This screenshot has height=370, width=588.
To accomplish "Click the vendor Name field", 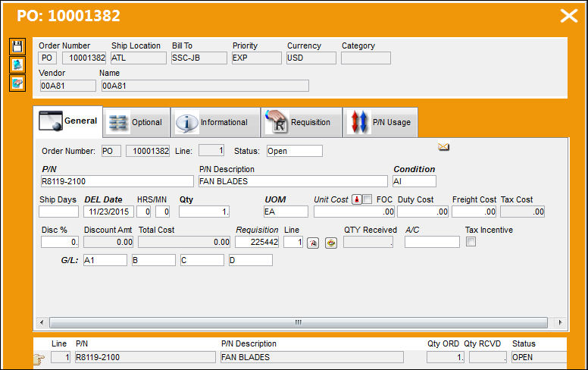I will click(x=205, y=86).
